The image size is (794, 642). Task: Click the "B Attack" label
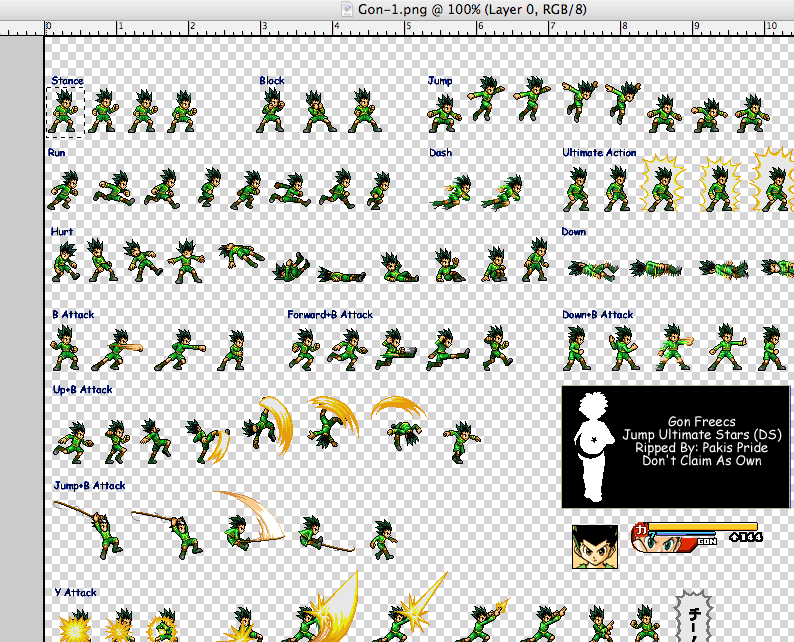point(73,314)
